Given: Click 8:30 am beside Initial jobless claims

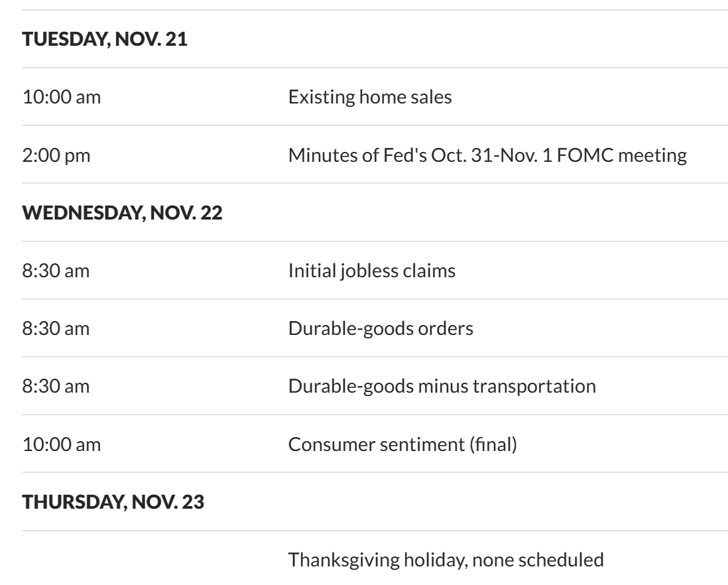Looking at the screenshot, I should pyautogui.click(x=56, y=271).
